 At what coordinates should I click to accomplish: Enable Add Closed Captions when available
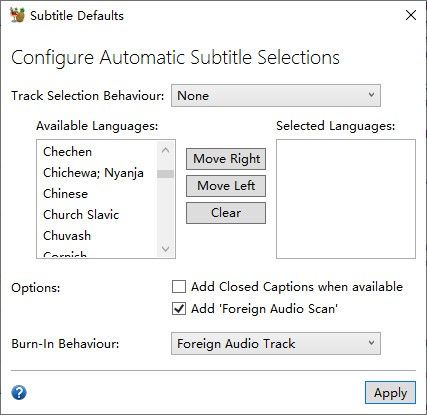[x=179, y=287]
